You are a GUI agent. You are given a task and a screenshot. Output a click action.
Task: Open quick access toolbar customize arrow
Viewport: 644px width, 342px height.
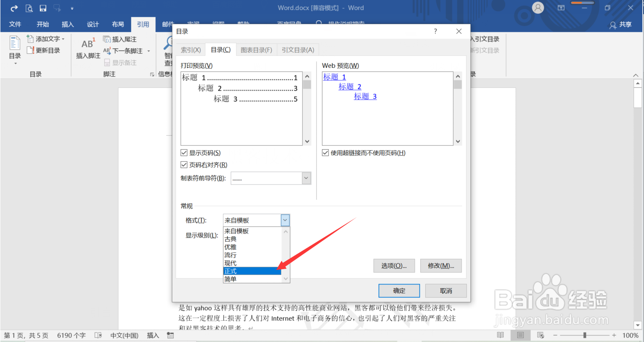[x=72, y=8]
